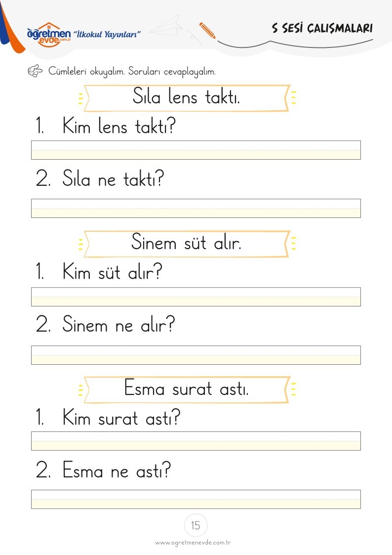Click the öğretmen evde logo
This screenshot has height=555, width=392.
point(49,34)
